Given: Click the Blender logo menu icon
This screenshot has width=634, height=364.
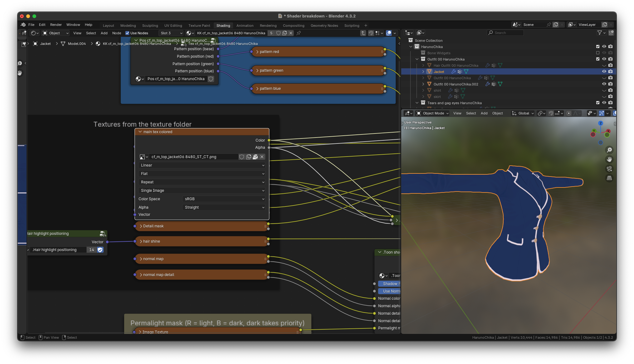Looking at the screenshot, I should click(x=23, y=25).
